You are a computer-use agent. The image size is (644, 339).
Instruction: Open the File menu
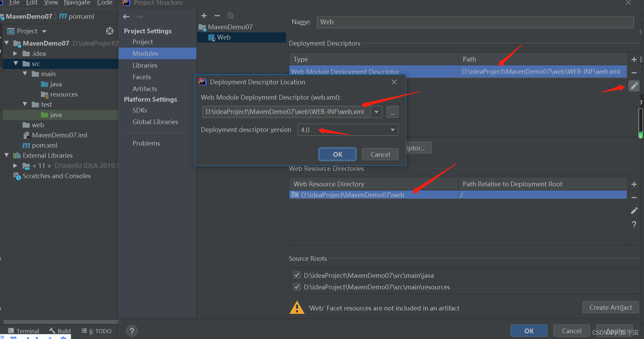(14, 3)
